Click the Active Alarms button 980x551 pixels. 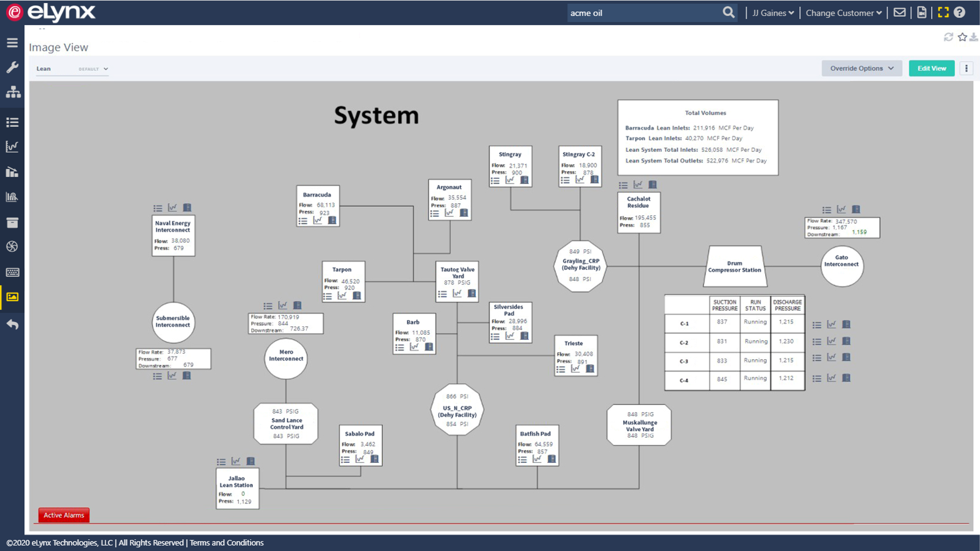click(x=64, y=515)
